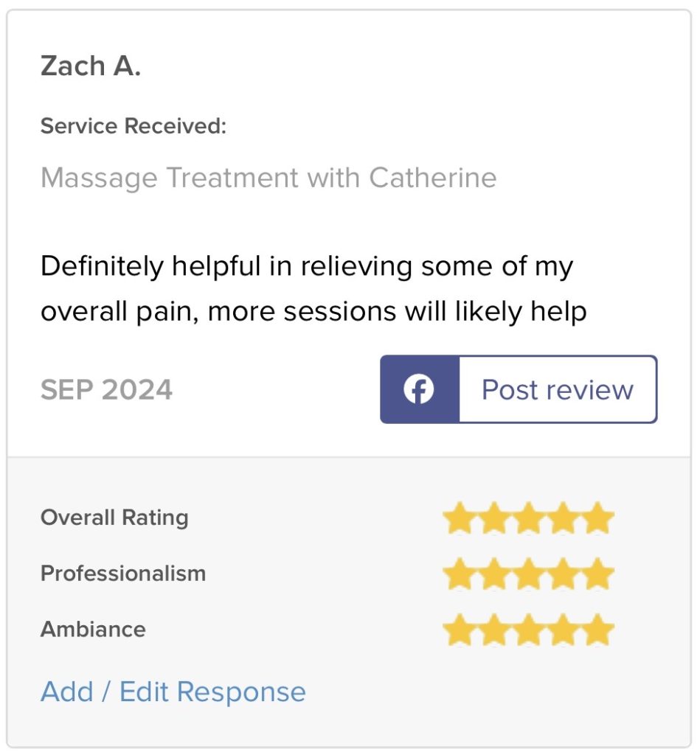
Task: Click the second star of Ambiance
Action: pyautogui.click(x=493, y=630)
